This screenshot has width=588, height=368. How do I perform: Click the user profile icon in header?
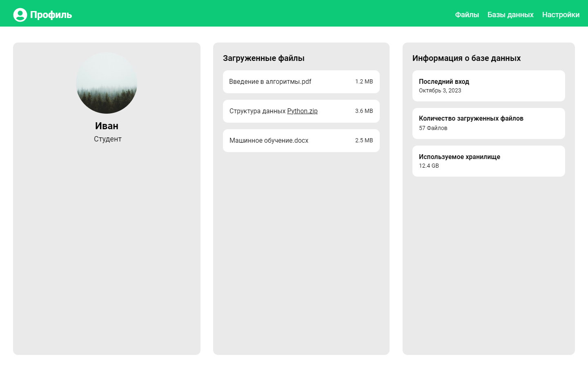coord(20,15)
